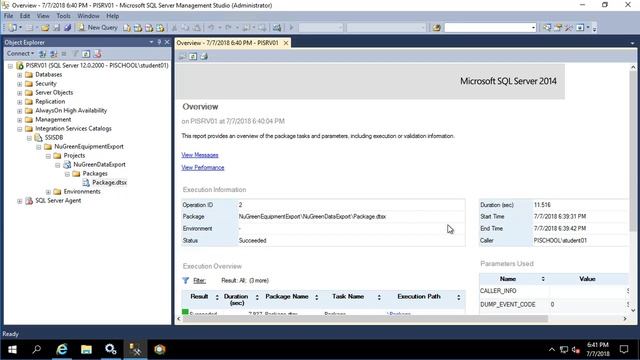Click the New Project toolbar icon
640x360 pixels.
tap(13, 28)
